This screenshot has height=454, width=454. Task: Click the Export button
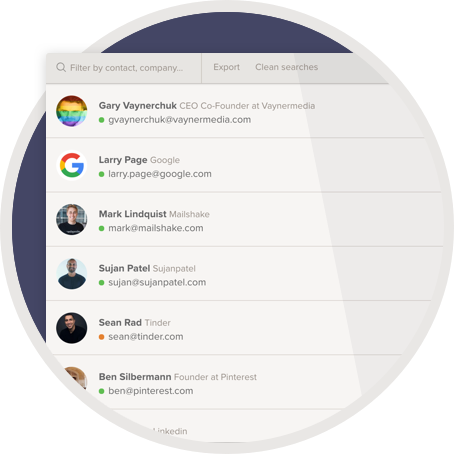click(226, 67)
